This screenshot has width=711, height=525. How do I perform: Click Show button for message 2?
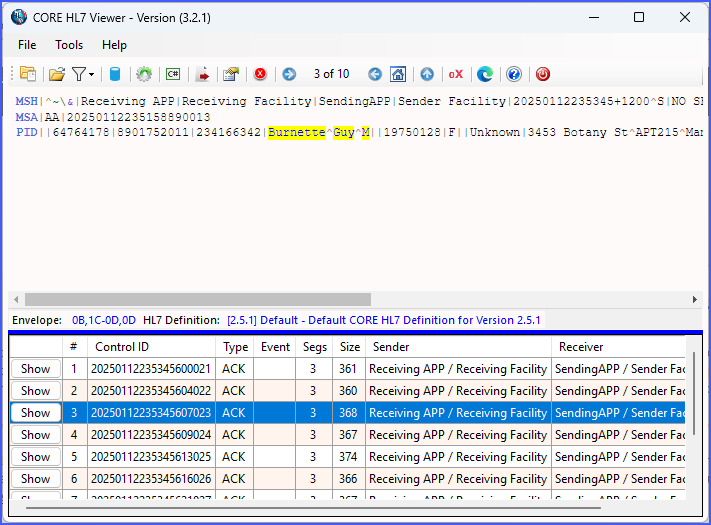36,391
